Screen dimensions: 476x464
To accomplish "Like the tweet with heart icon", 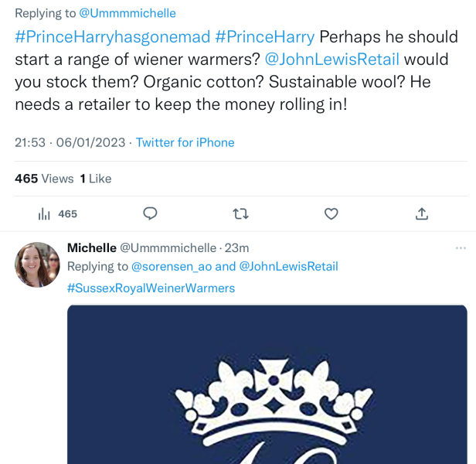I will coord(331,213).
